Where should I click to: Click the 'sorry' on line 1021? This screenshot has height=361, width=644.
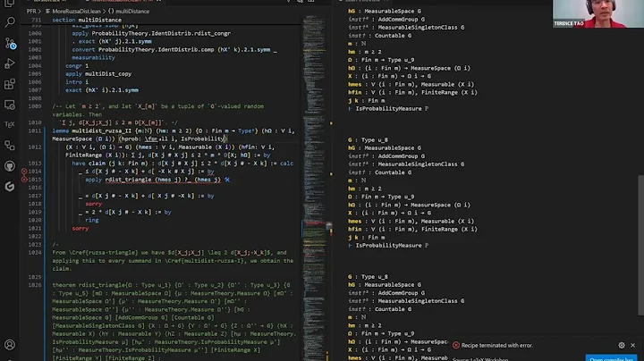[80, 228]
